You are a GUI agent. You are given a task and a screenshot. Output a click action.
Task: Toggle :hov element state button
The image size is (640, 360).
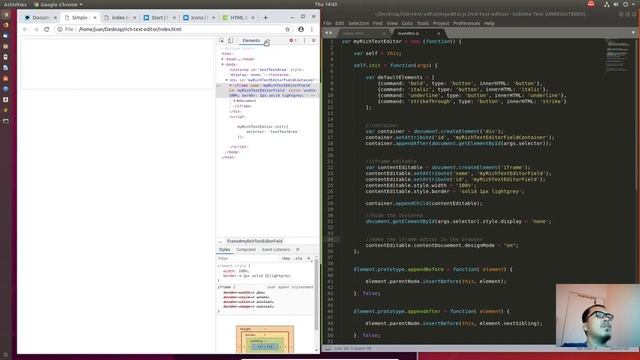click(286, 258)
